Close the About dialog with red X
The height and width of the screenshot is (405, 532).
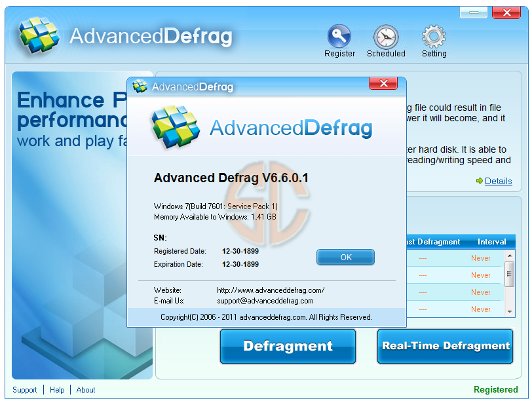[x=383, y=83]
